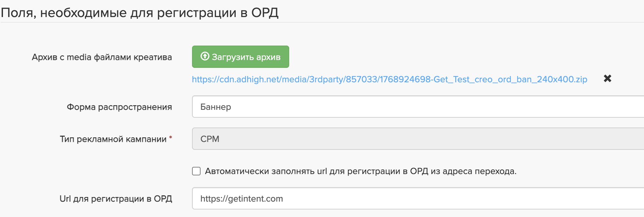Click the divider line under the heading
This screenshot has height=217, width=644.
point(322,22)
